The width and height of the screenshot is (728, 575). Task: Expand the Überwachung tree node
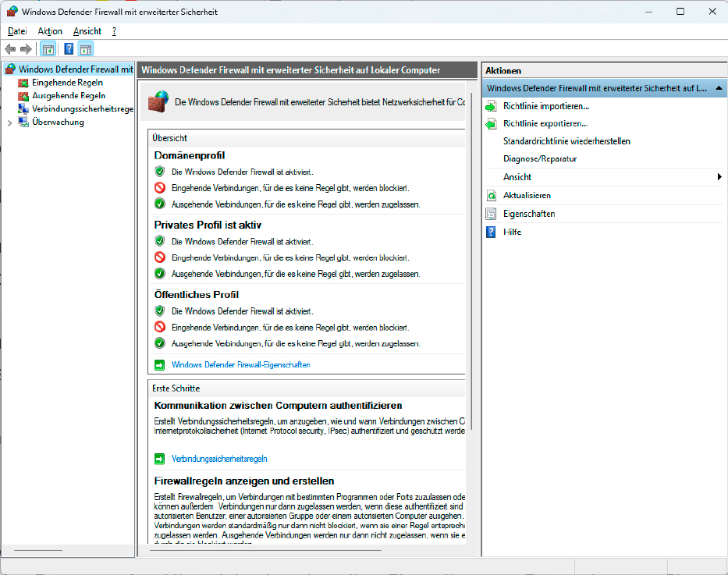click(x=9, y=123)
